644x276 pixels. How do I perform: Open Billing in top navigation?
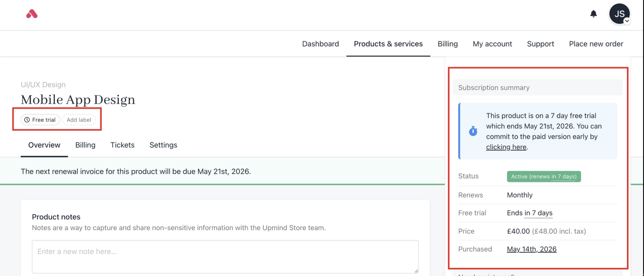coord(447,44)
